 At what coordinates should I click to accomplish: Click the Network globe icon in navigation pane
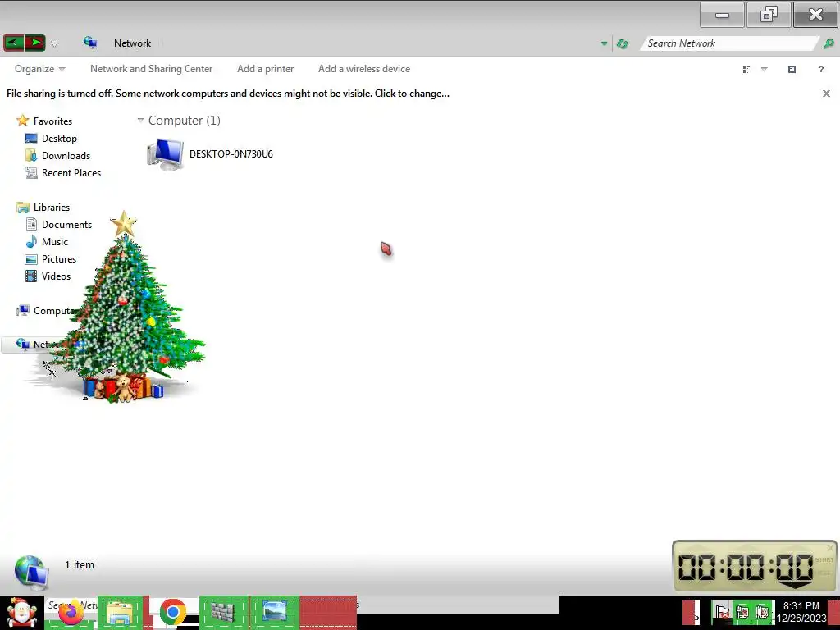point(22,345)
